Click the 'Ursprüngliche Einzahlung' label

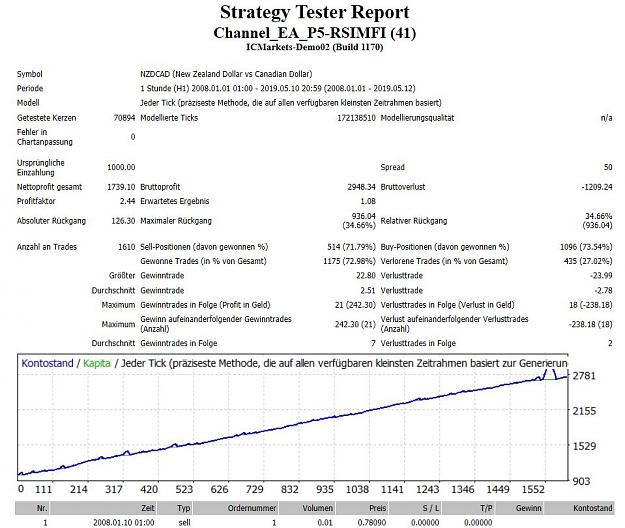(x=41, y=168)
